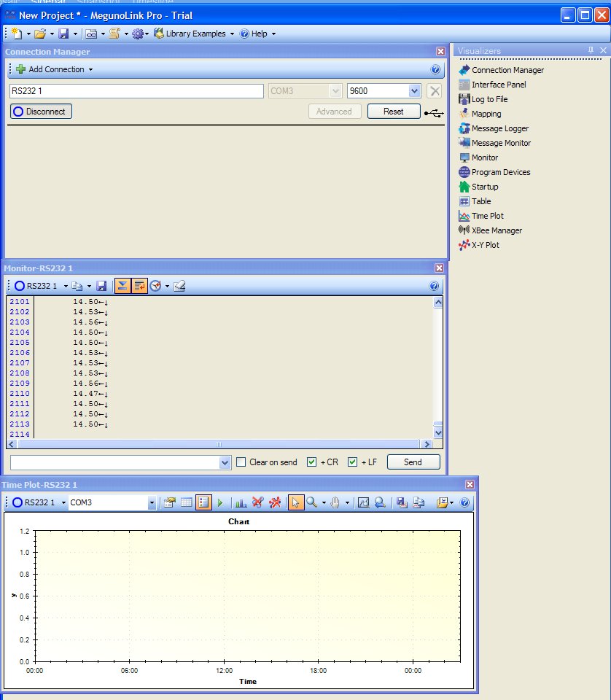Select Message Monitor visualizer
This screenshot has width=611, height=700.
pos(495,143)
